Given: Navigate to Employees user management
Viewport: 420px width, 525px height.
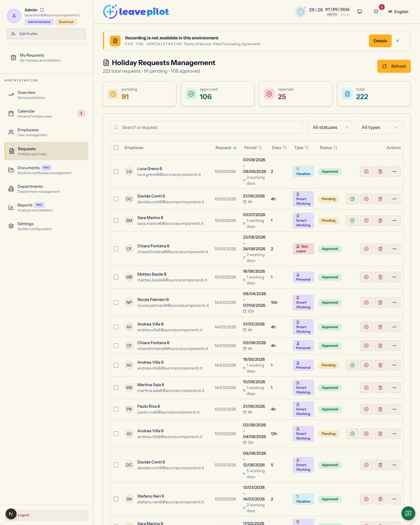Looking at the screenshot, I should 47,132.
